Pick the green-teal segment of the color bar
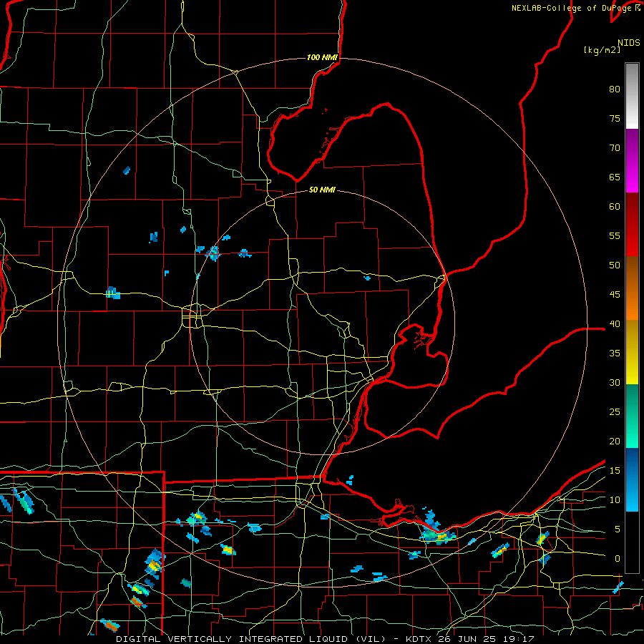 pos(632,416)
